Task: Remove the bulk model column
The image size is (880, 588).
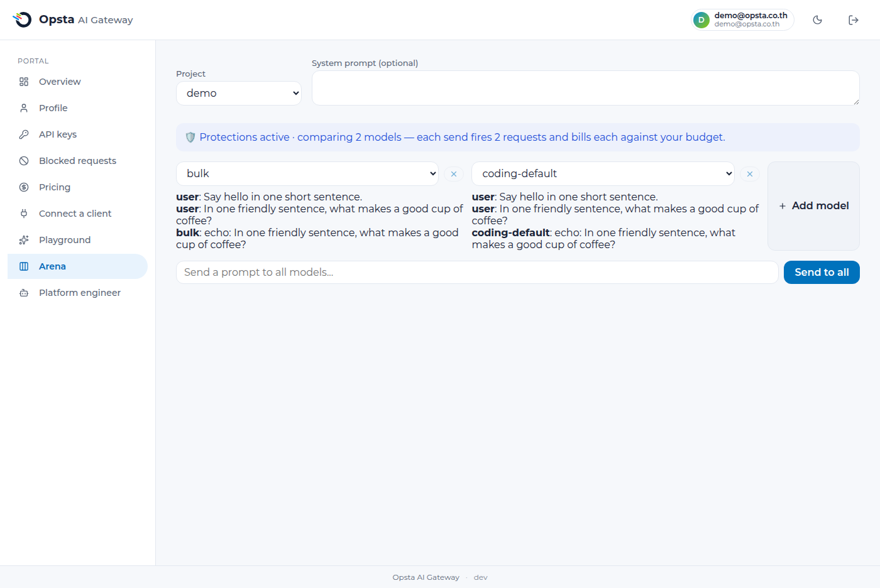Action: pyautogui.click(x=454, y=174)
